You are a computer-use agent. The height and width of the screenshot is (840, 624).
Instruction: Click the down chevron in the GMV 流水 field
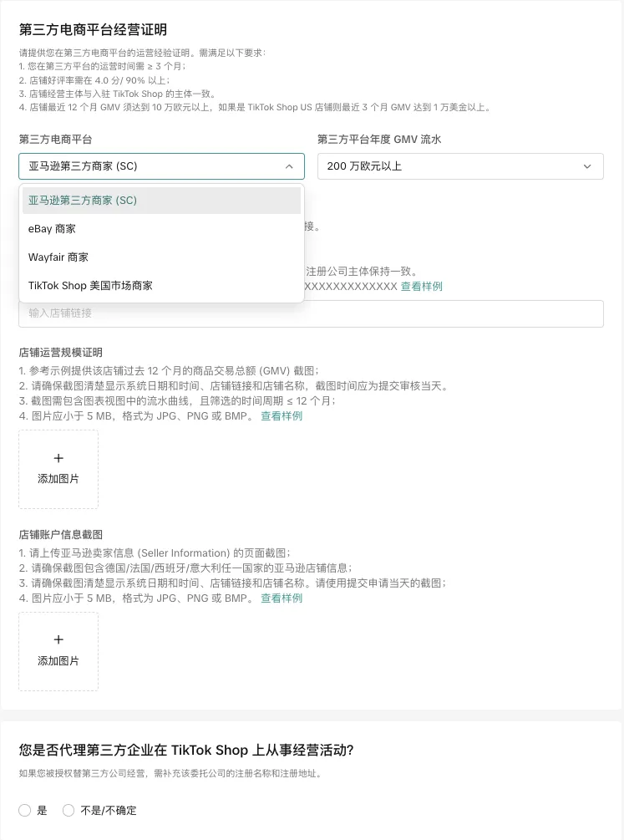(x=587, y=166)
